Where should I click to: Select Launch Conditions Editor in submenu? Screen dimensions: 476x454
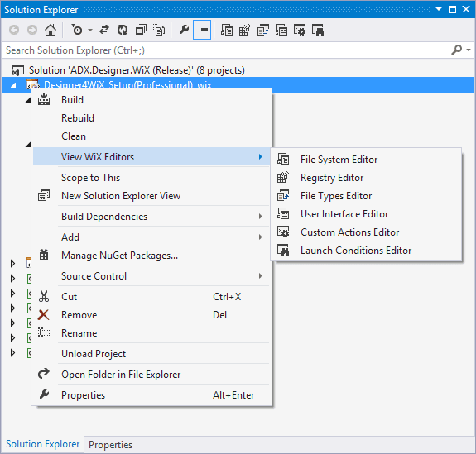[x=366, y=251]
